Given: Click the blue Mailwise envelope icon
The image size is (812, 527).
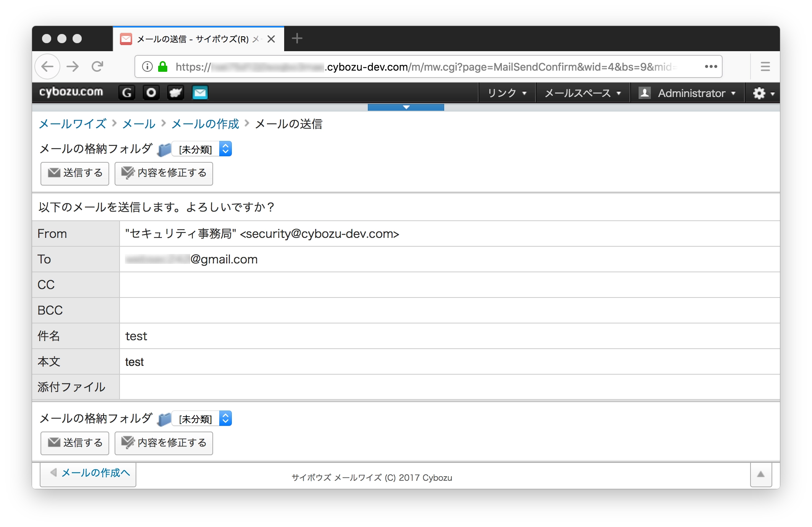Looking at the screenshot, I should 200,93.
